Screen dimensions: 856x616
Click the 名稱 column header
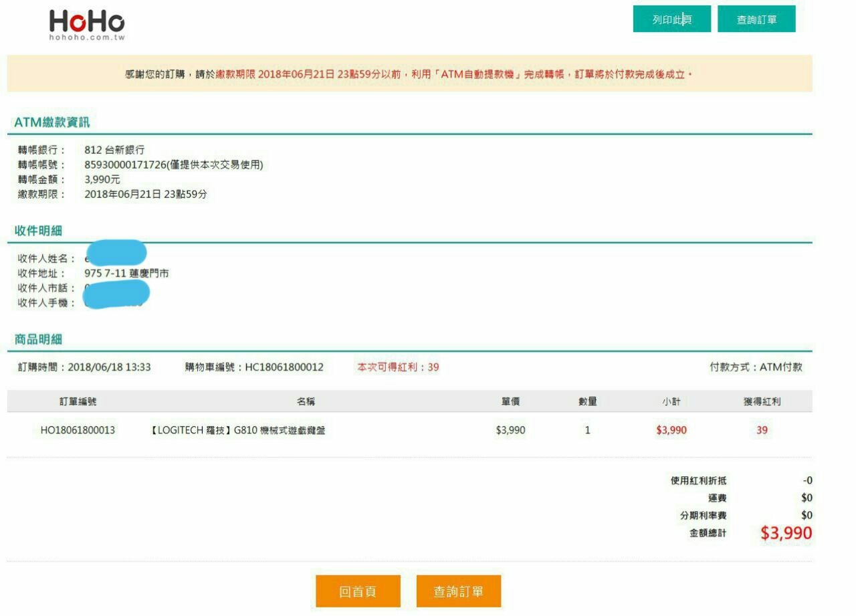pos(306,401)
